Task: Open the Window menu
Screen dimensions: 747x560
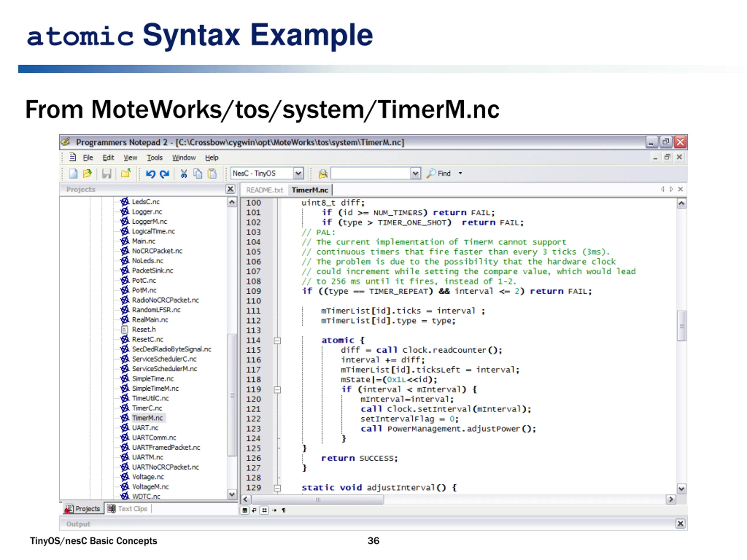Action: [x=184, y=157]
